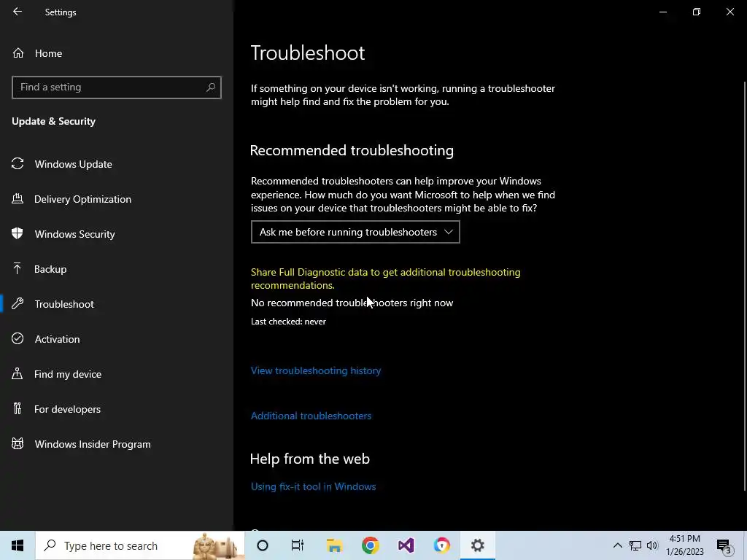Click the Settings gear on the taskbar
Screen dimensions: 747x560
[477, 545]
